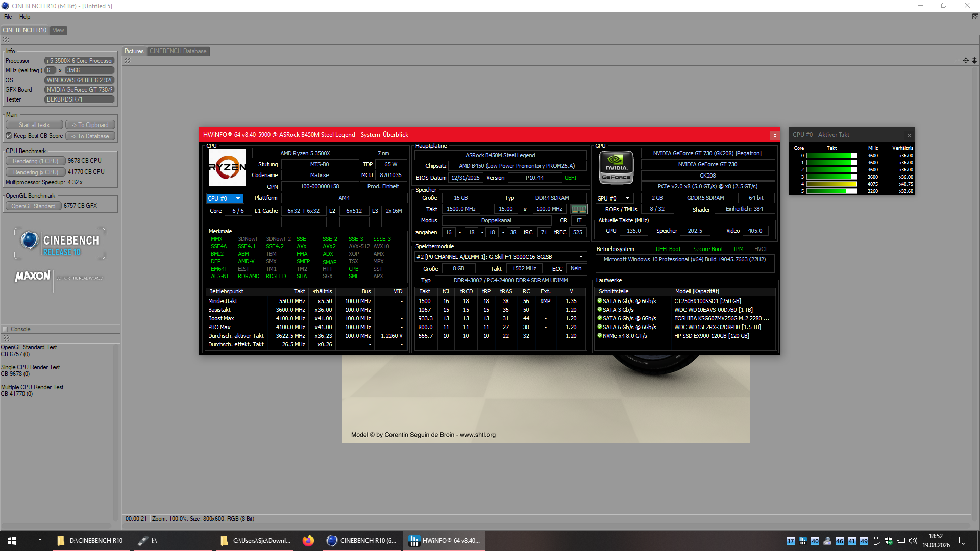This screenshot has height=551, width=980.
Task: Click the GFX-Board field showing NVIDIA GeForce GT 730
Action: (x=79, y=90)
